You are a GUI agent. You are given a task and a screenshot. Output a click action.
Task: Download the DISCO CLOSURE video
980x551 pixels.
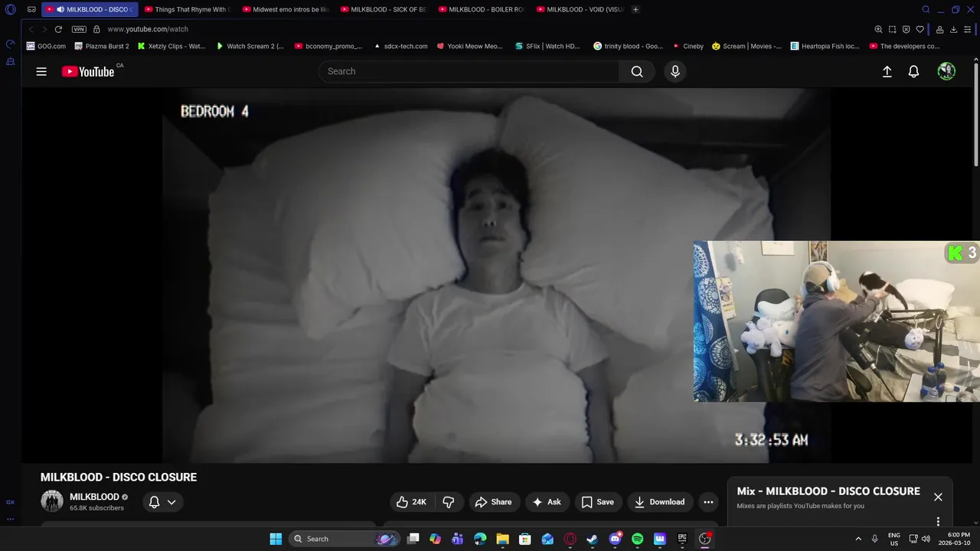pos(660,502)
